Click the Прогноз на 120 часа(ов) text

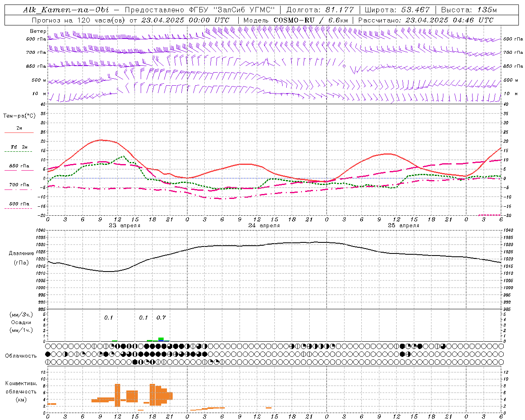pyautogui.click(x=79, y=20)
